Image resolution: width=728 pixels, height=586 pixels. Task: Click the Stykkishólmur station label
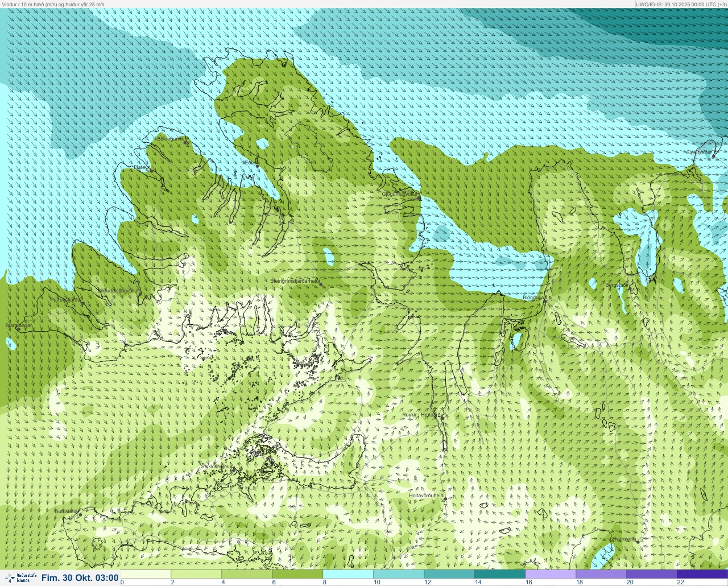(217, 467)
